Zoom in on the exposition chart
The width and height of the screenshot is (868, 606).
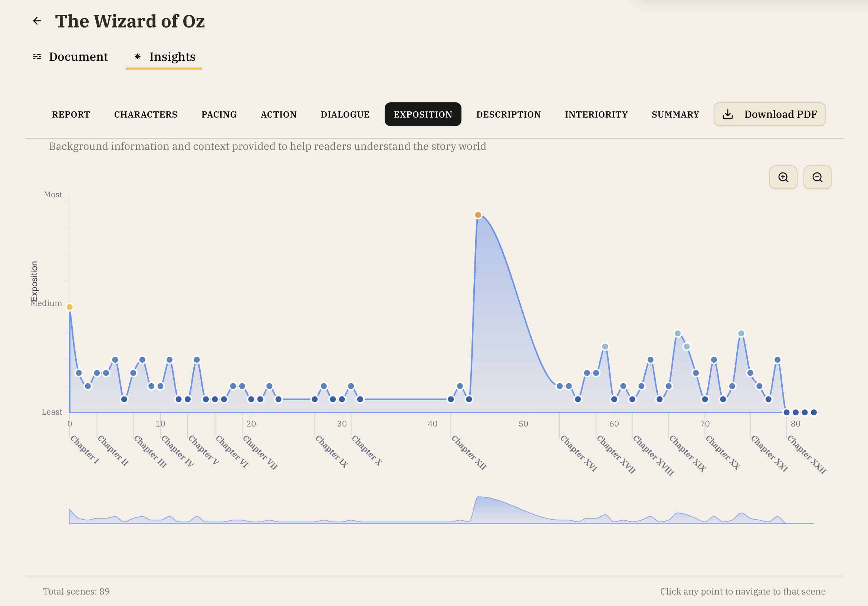coord(783,177)
